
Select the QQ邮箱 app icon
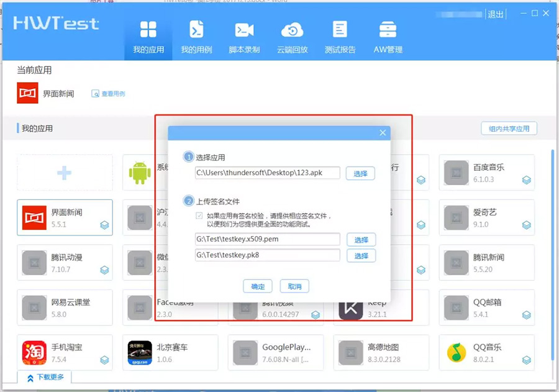click(457, 308)
